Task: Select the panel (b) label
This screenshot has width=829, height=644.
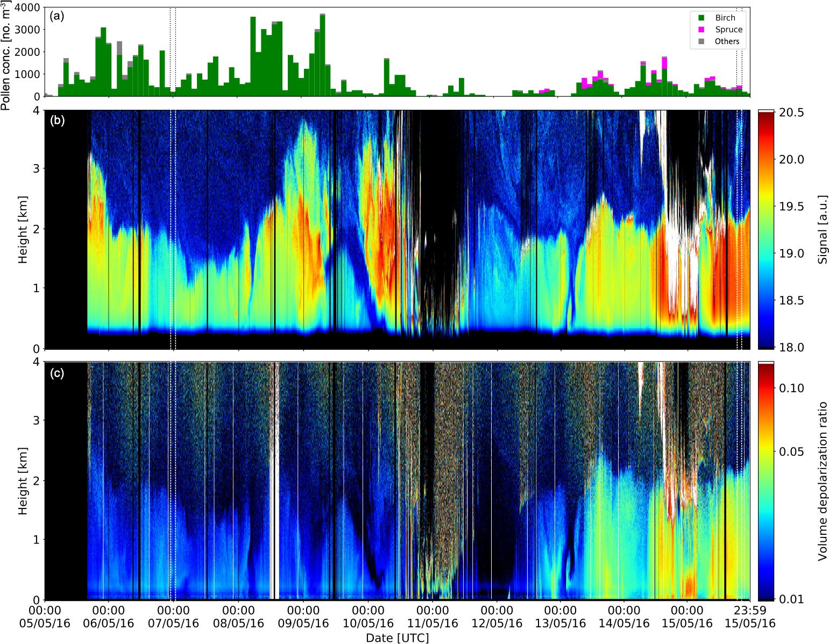Action: tap(57, 120)
